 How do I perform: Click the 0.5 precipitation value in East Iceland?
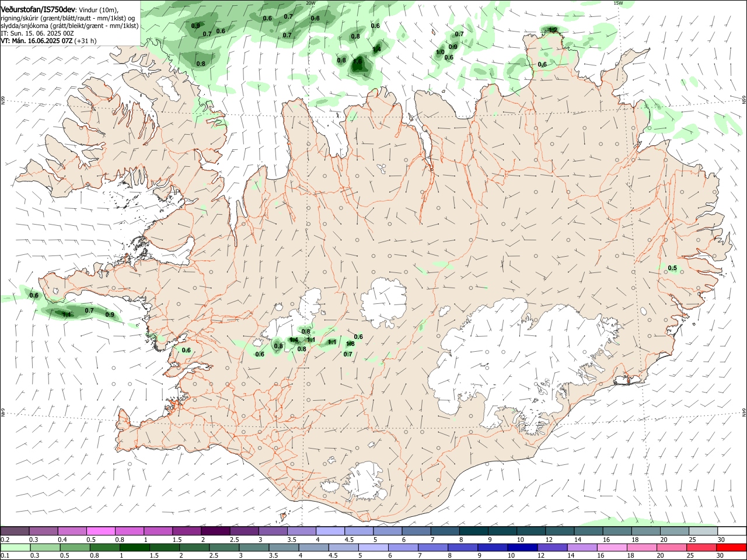672,268
